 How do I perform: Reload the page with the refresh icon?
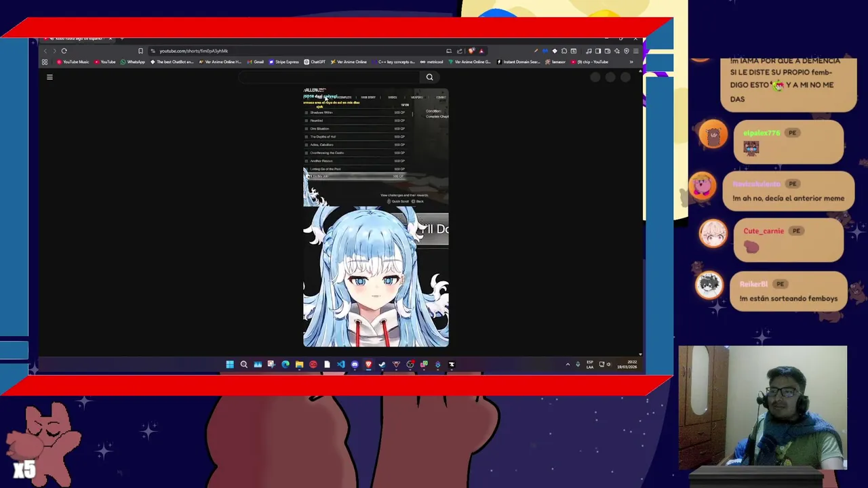pyautogui.click(x=64, y=51)
